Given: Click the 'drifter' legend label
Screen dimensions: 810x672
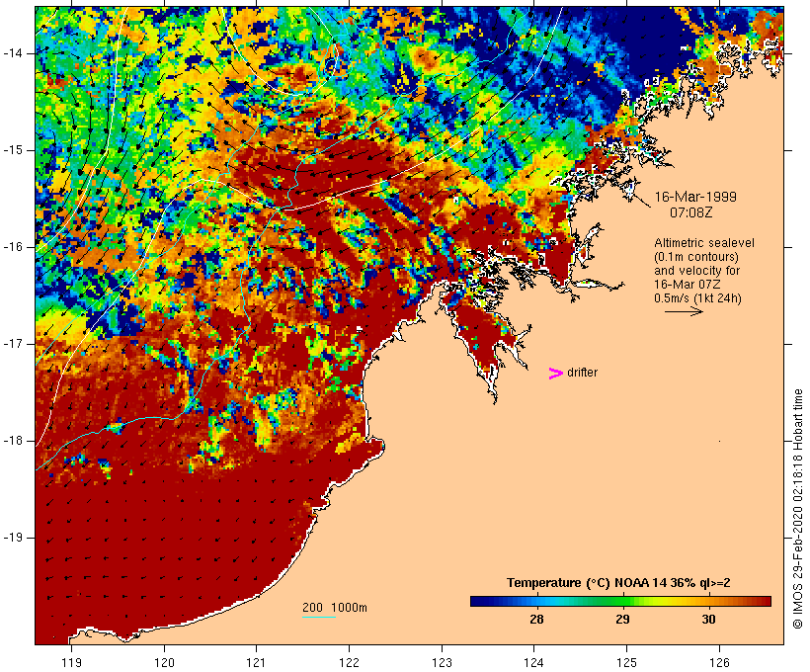Looking at the screenshot, I should coord(582,373).
